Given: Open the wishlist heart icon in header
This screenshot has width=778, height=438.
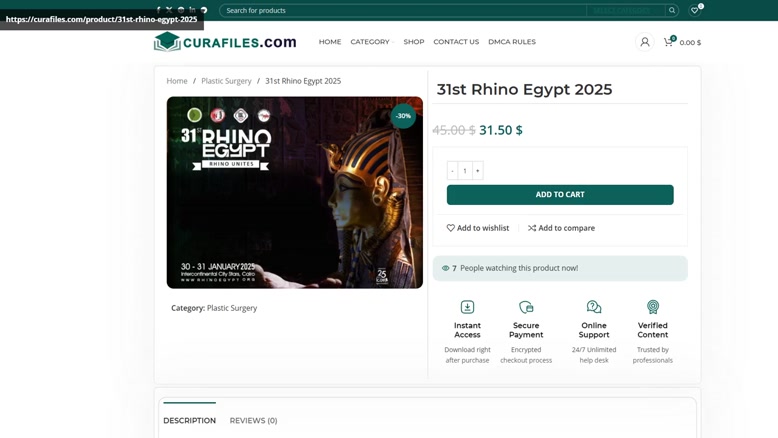Looking at the screenshot, I should tap(695, 10).
